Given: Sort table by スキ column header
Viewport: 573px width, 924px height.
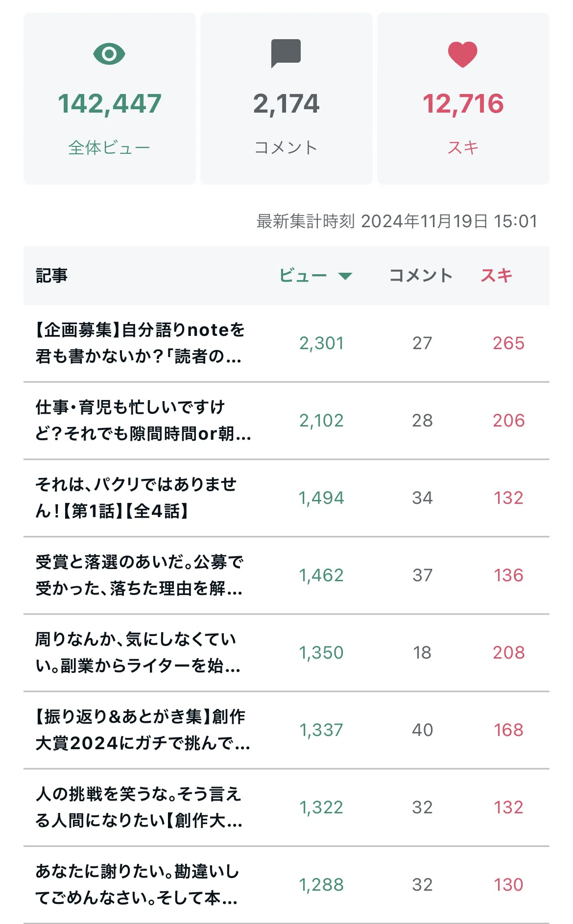Looking at the screenshot, I should (497, 275).
